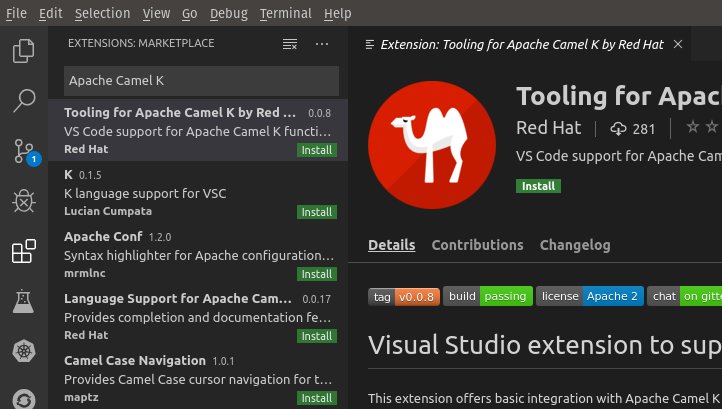Focus the extensions search box containing Apache Camel K

click(201, 81)
